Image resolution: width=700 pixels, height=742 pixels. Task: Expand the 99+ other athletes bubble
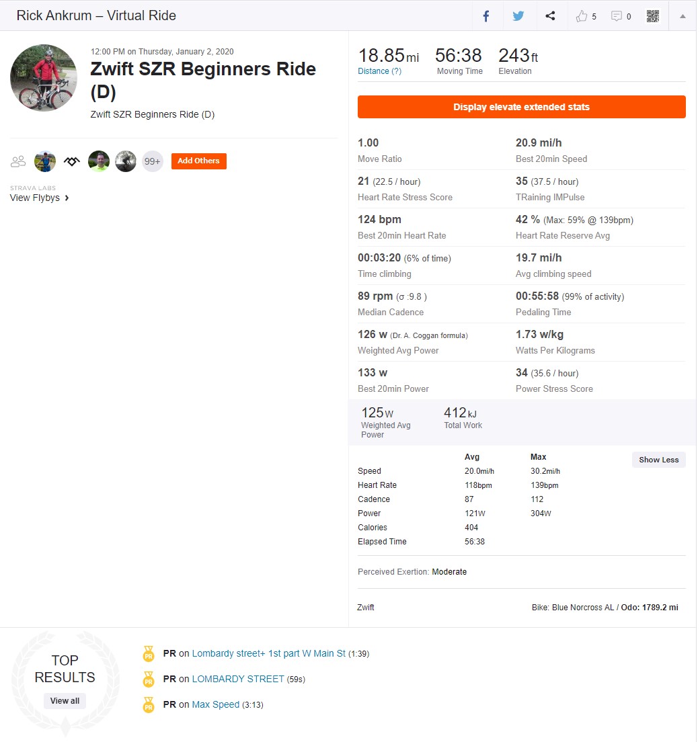click(x=153, y=163)
